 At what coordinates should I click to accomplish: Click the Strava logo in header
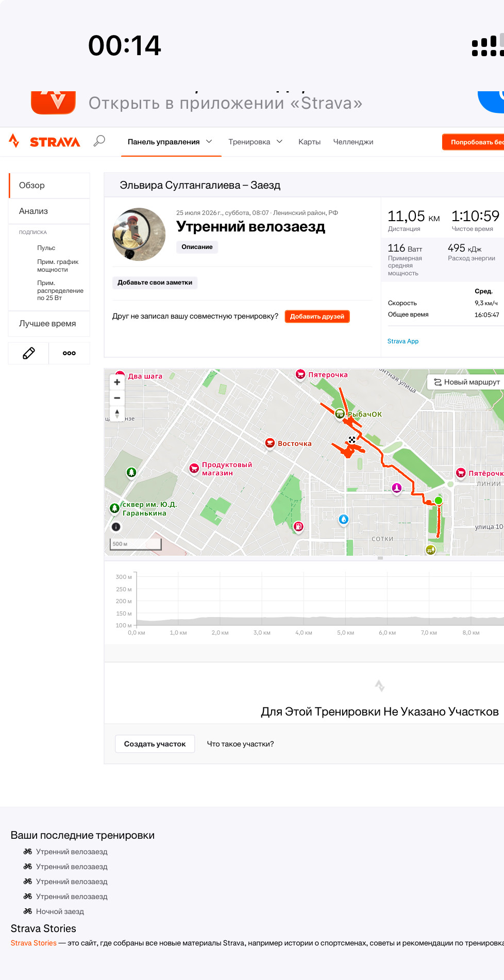[45, 141]
